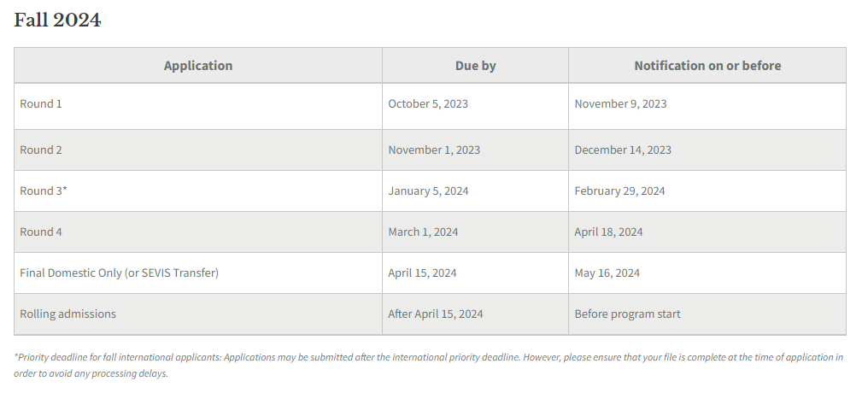The image size is (868, 393).
Task: Select the November 1, 2023 due date
Action: [x=434, y=150]
